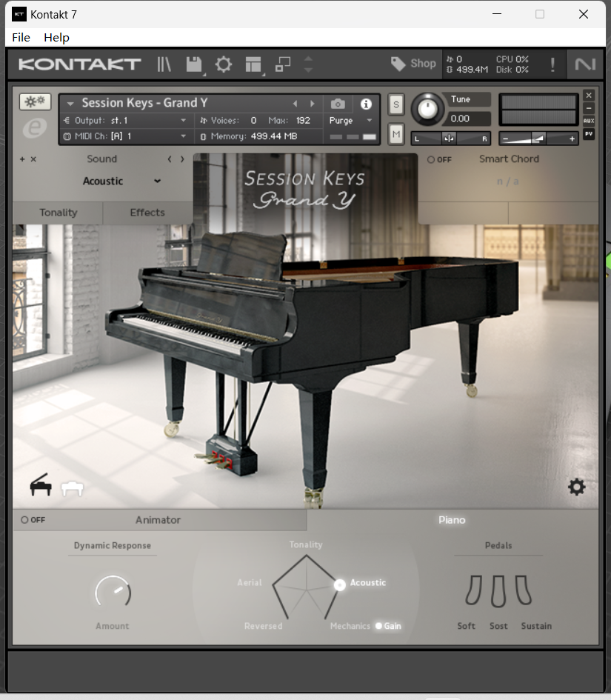611x700 pixels.
Task: Open the Kontakt library browser icon
Action: pos(164,64)
